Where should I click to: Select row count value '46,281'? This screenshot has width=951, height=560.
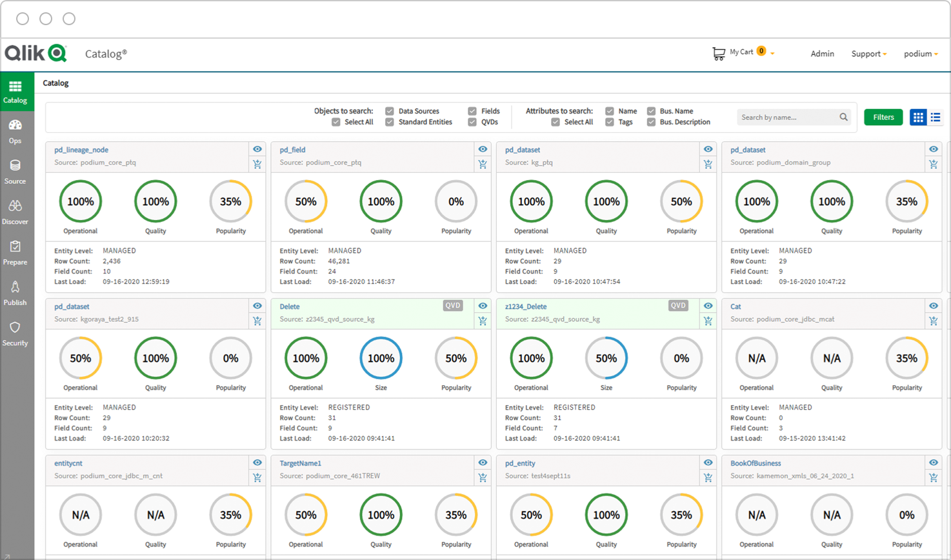339,261
